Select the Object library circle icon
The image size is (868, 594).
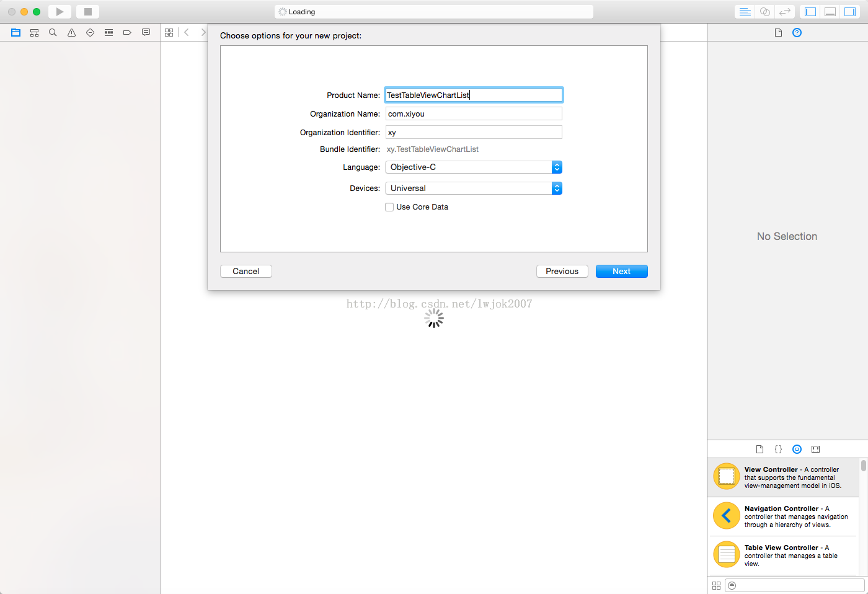point(797,449)
